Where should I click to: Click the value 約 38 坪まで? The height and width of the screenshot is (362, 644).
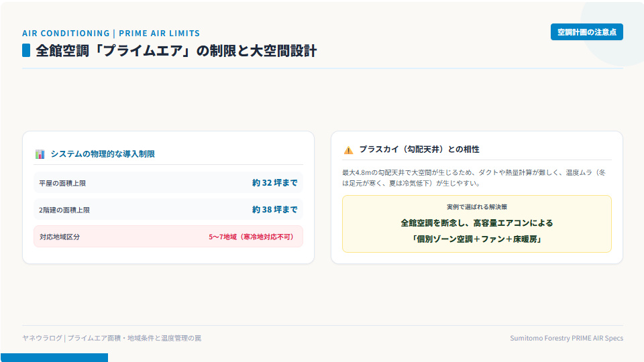pos(275,209)
